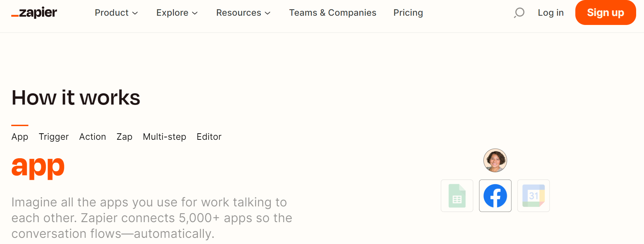This screenshot has width=644, height=244.
Task: Expand the Product dropdown menu
Action: pyautogui.click(x=116, y=13)
